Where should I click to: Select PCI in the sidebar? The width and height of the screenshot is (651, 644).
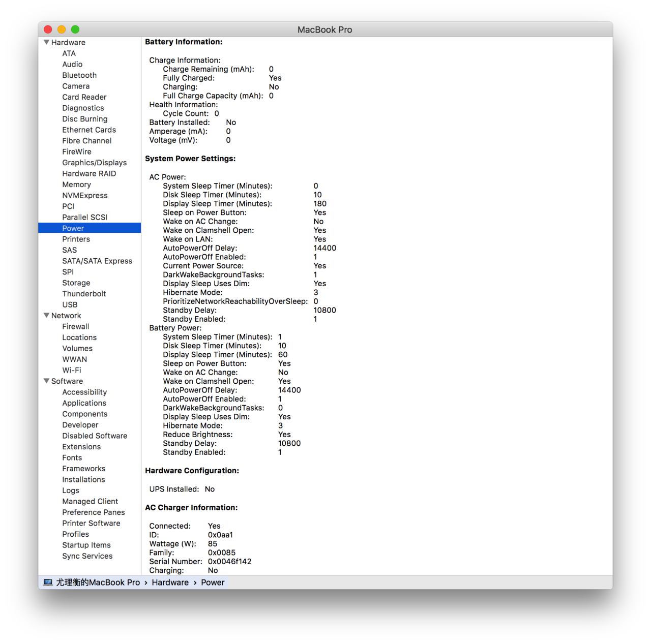pos(68,206)
